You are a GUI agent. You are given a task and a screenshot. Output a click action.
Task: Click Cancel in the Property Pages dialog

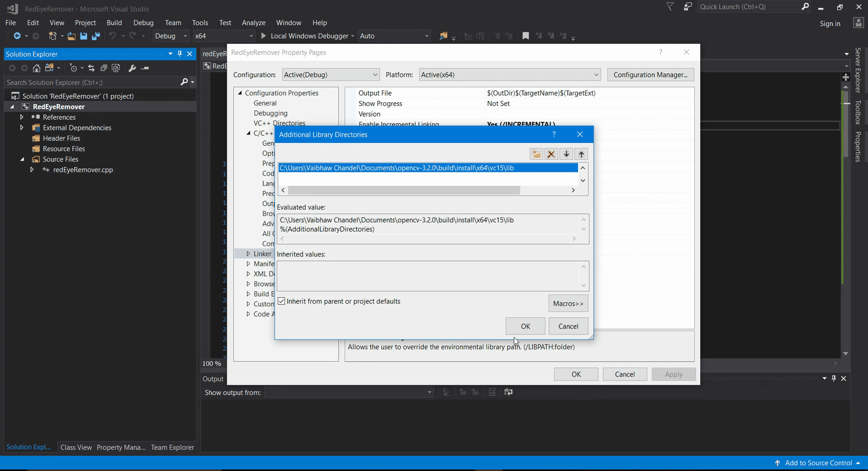pos(625,374)
